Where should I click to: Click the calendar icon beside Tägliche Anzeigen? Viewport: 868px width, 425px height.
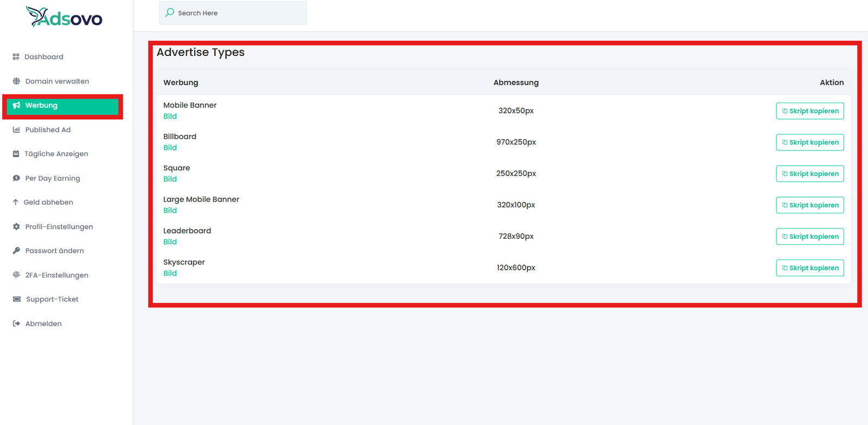point(16,154)
